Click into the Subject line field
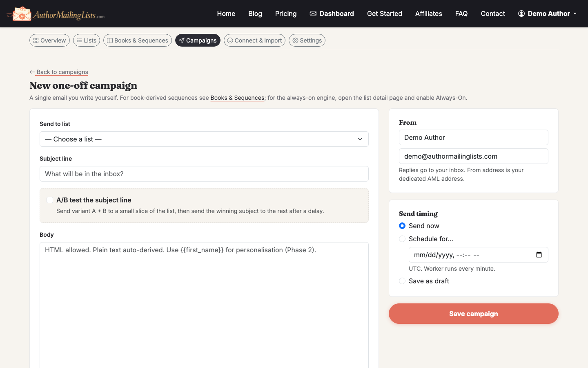The height and width of the screenshot is (368, 588). [204, 174]
